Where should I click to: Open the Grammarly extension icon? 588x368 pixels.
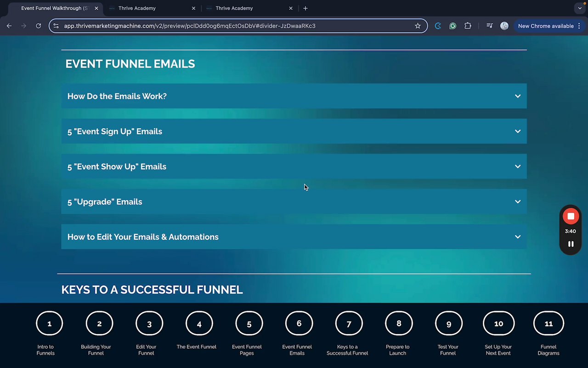tap(453, 26)
